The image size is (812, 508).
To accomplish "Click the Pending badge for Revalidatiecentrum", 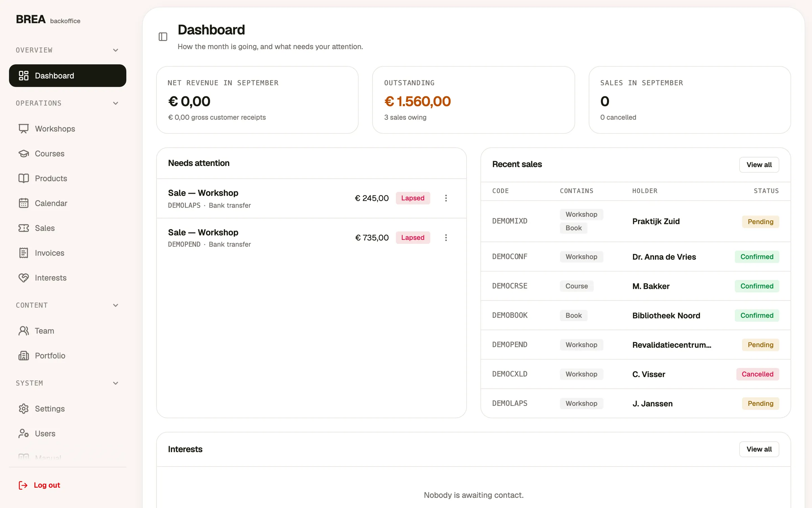I will [x=760, y=345].
